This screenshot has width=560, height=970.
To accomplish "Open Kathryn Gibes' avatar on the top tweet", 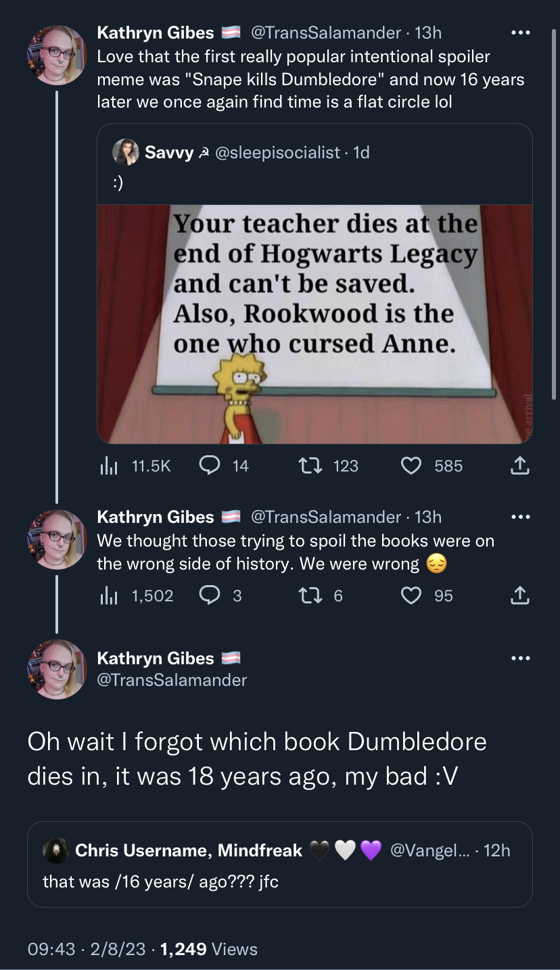I will (x=57, y=55).
